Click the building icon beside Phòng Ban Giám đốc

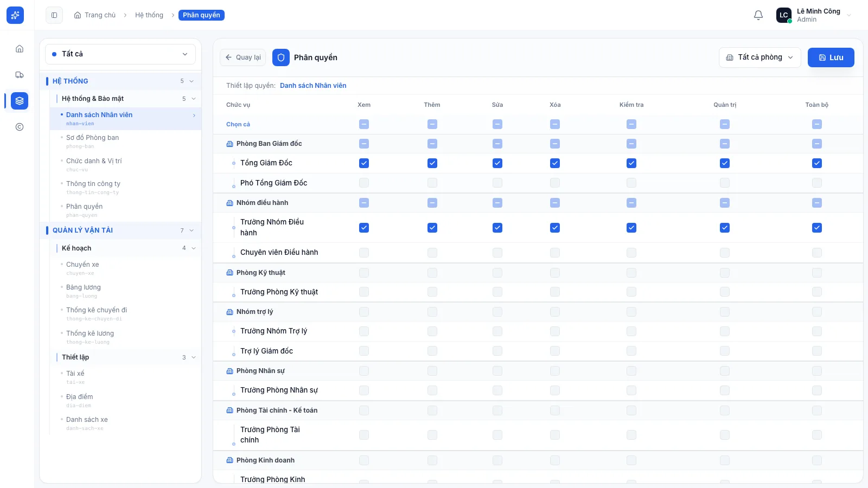[x=229, y=144]
